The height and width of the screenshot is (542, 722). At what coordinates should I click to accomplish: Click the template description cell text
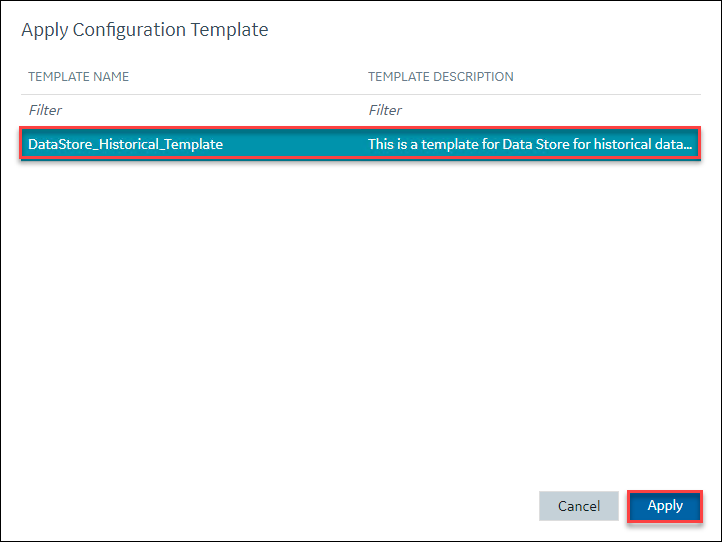(530, 144)
